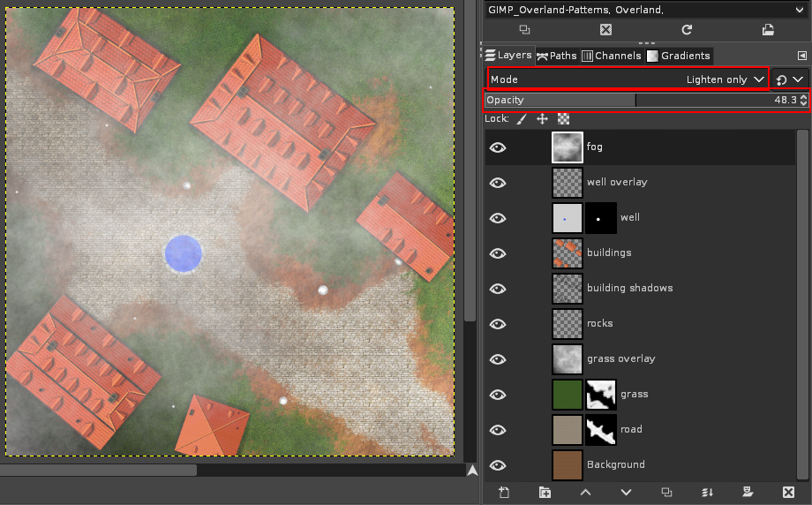Open the layers dock tab configuration menu
Image resolution: width=812 pixels, height=505 pixels.
[x=801, y=56]
